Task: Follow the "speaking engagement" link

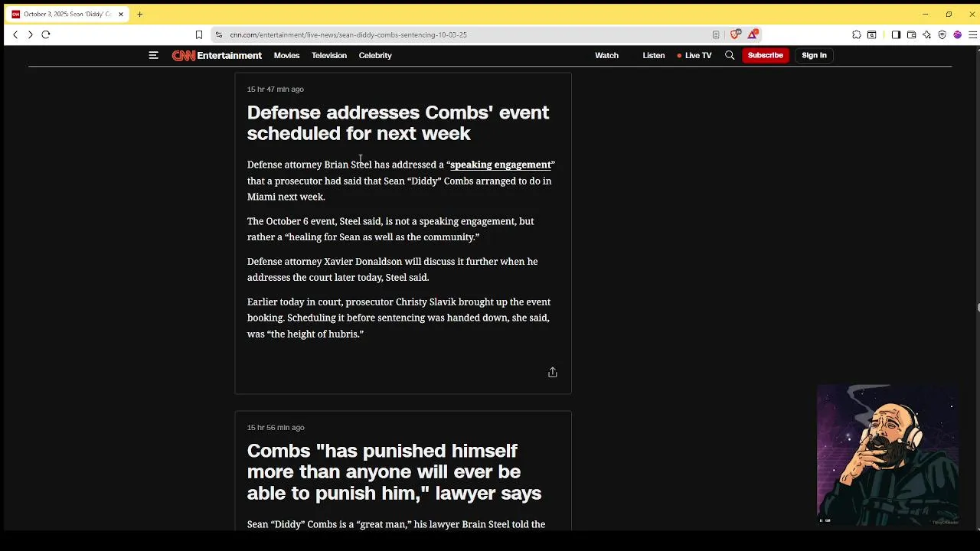Action: click(501, 165)
